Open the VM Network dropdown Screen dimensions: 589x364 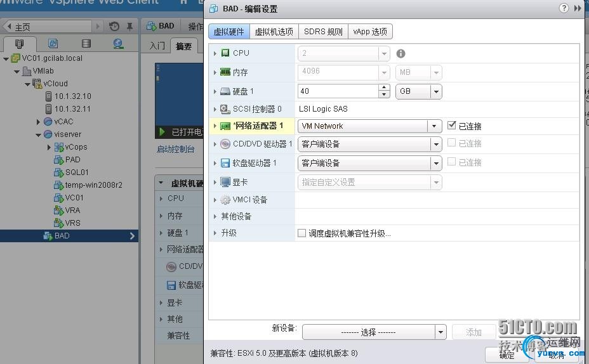click(x=369, y=126)
